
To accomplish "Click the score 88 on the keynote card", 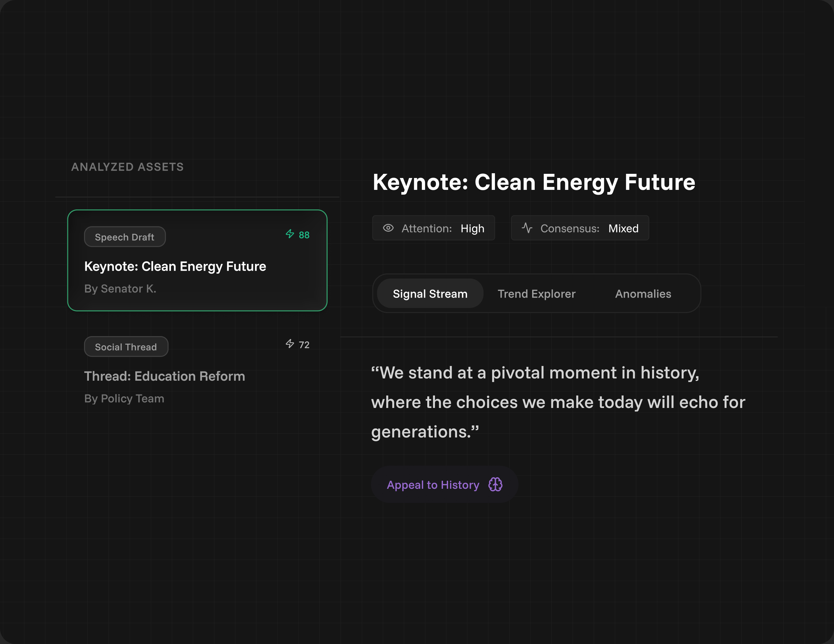I will click(x=304, y=235).
